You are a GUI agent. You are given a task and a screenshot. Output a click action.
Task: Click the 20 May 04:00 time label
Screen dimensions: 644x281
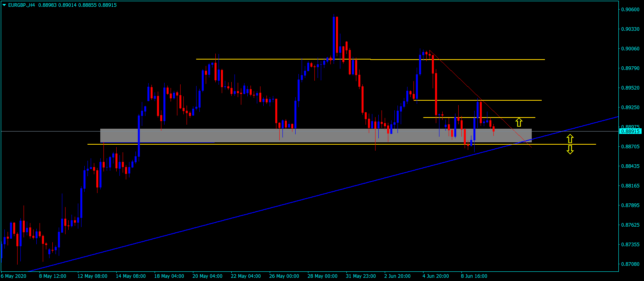207,276
